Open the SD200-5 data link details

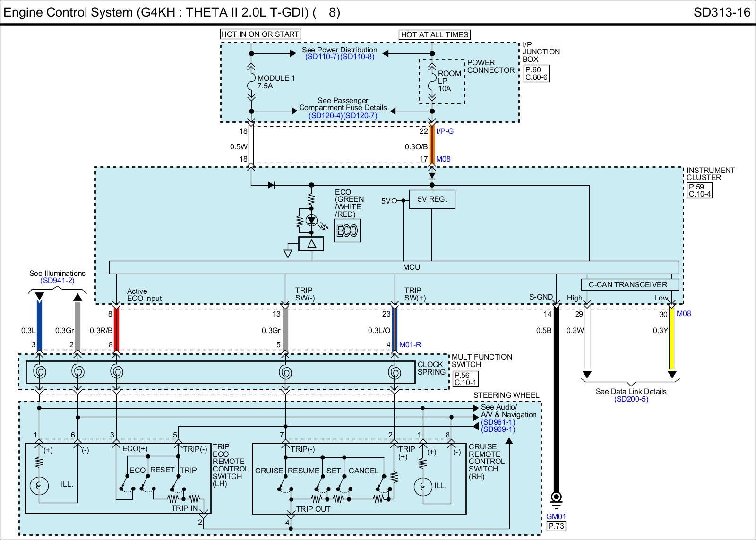point(631,399)
